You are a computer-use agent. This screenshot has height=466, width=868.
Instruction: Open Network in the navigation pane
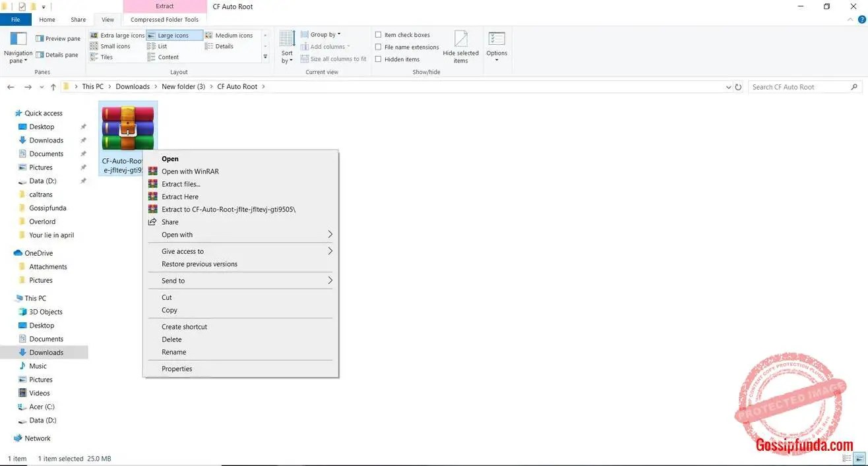click(38, 438)
